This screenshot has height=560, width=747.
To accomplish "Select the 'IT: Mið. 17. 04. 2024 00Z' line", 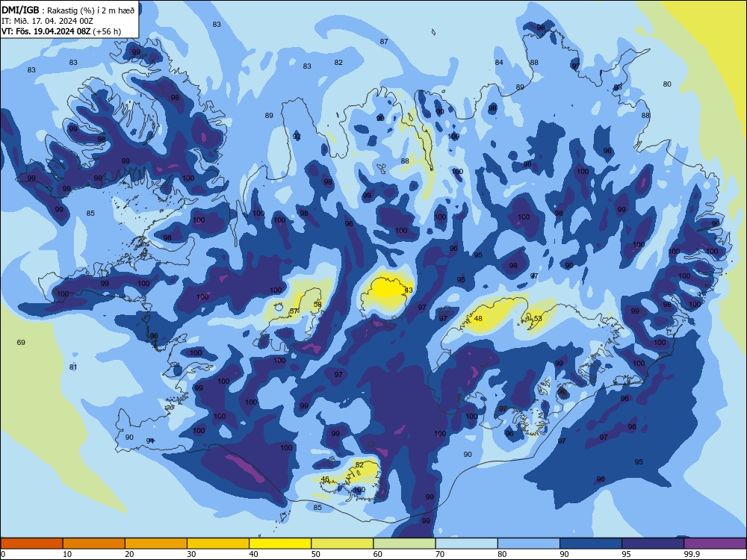I will [47, 21].
